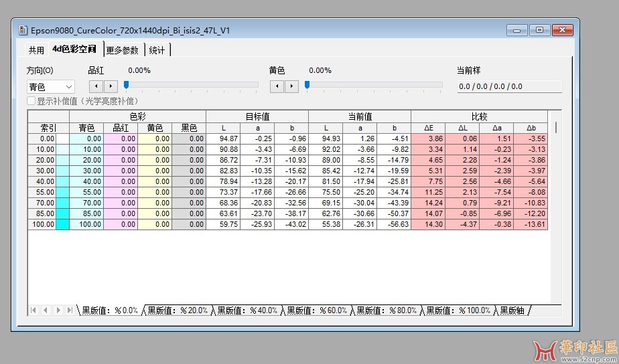Image resolution: width=619 pixels, height=364 pixels.
Task: Click the 品红 column header
Action: (121, 128)
